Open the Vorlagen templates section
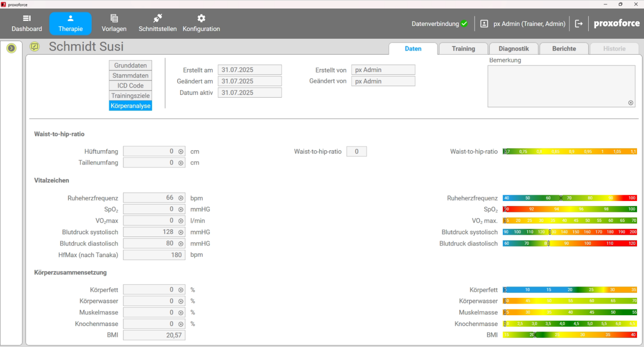The image size is (644, 347). (114, 23)
